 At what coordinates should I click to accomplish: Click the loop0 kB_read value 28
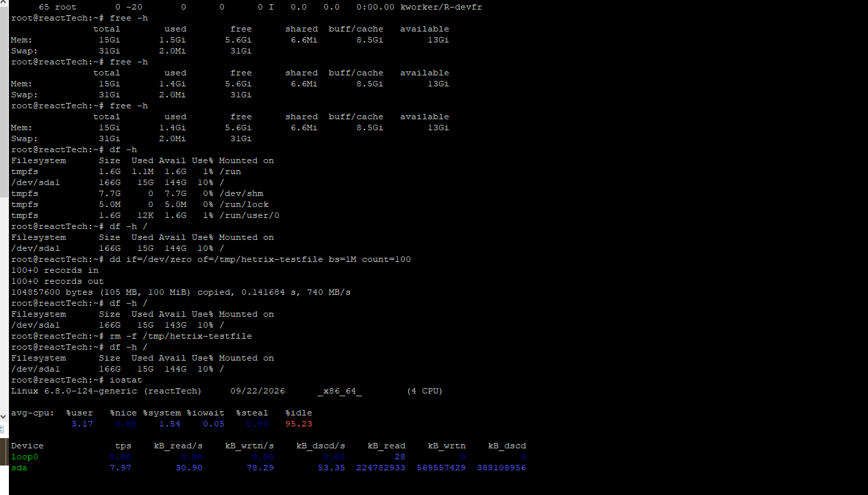(400, 457)
